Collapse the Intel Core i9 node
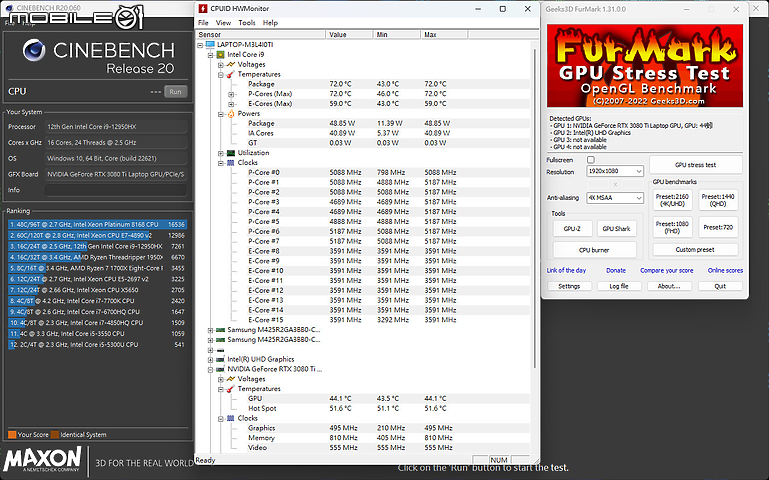Image resolution: width=769 pixels, height=480 pixels. [210, 54]
